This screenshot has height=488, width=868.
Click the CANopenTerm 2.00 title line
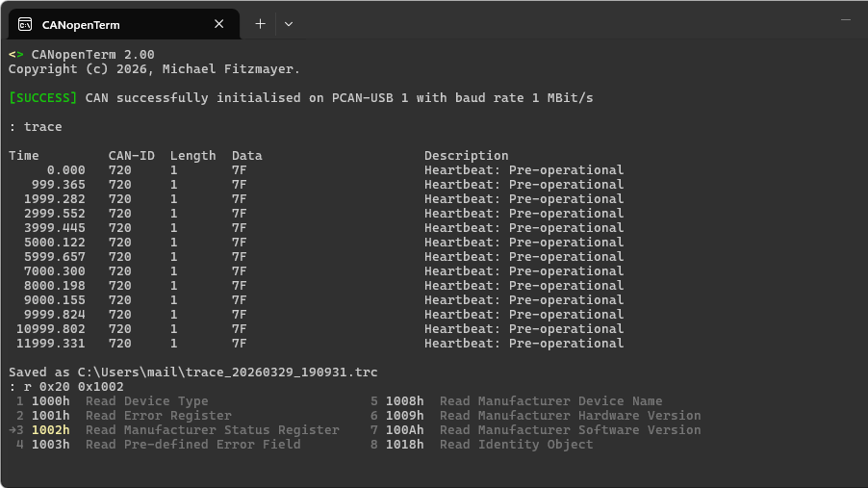point(82,55)
